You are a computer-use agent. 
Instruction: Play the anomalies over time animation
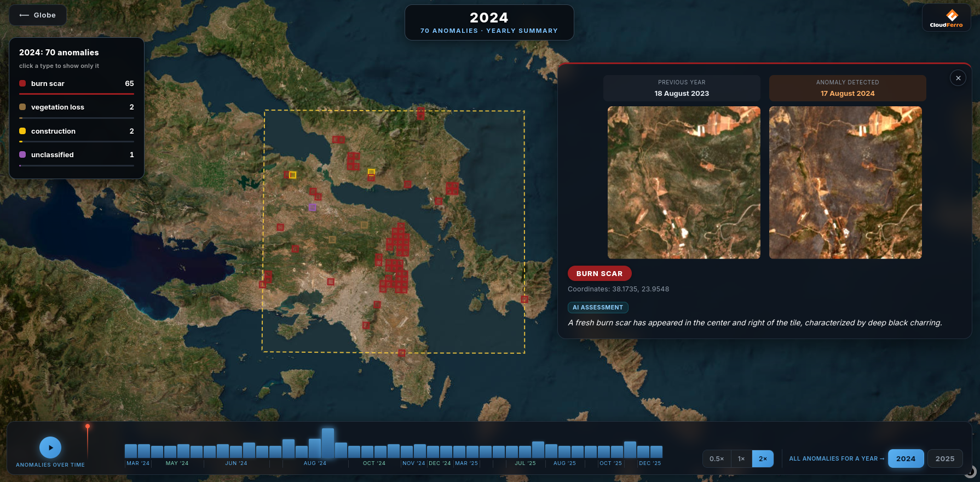click(x=50, y=447)
